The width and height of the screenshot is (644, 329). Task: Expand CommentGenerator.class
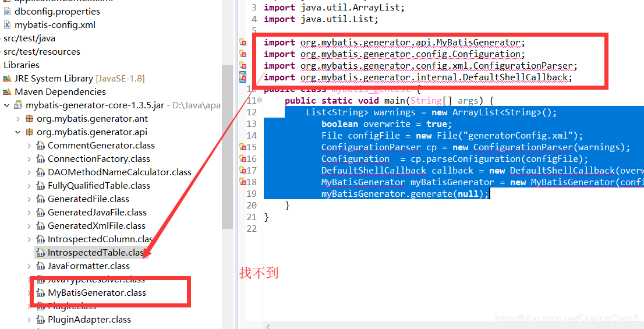point(29,146)
